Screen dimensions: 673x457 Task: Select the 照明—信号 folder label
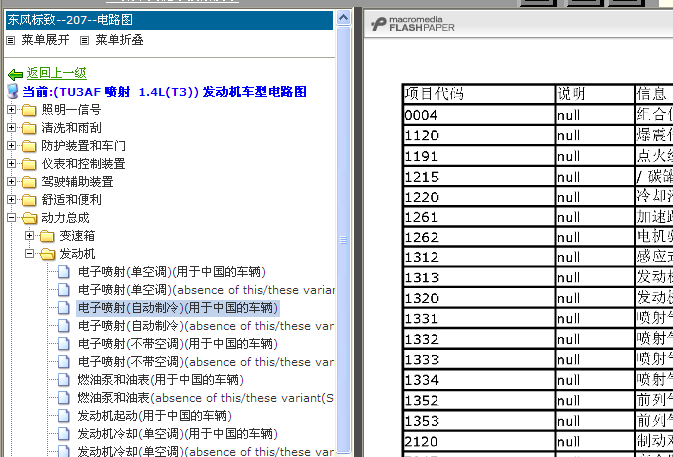[x=71, y=110]
